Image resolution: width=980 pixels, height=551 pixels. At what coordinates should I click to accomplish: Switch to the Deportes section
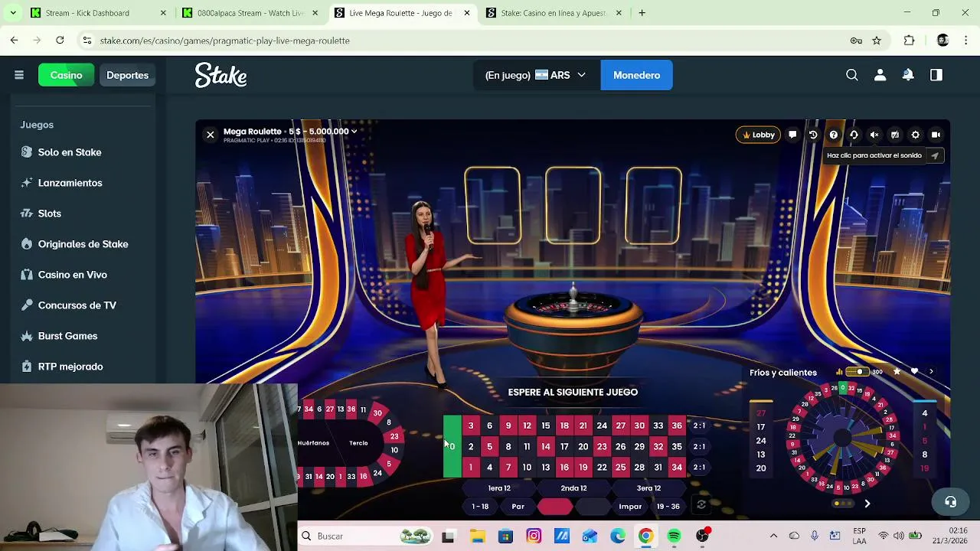coord(127,75)
